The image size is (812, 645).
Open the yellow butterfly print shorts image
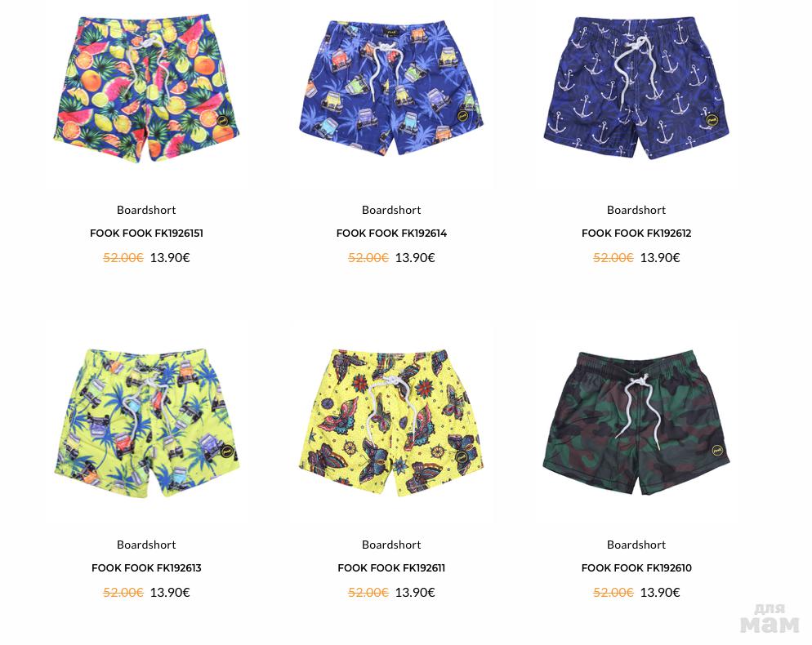pos(391,422)
